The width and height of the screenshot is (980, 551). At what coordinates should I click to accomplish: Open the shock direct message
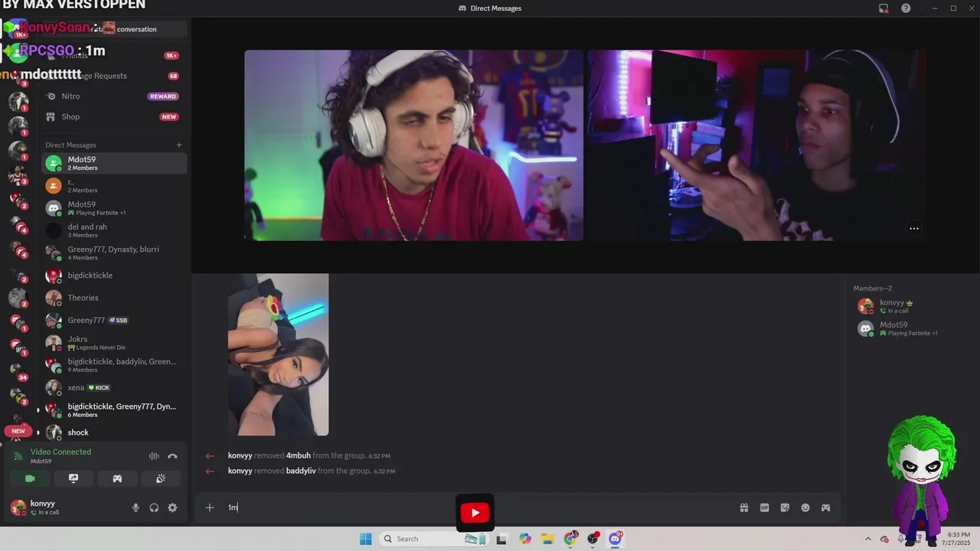(x=114, y=432)
